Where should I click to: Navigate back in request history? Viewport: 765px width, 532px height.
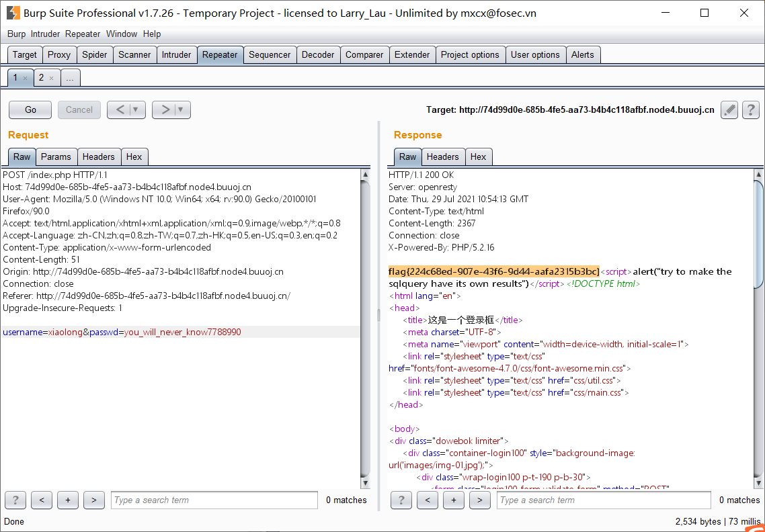pyautogui.click(x=120, y=109)
